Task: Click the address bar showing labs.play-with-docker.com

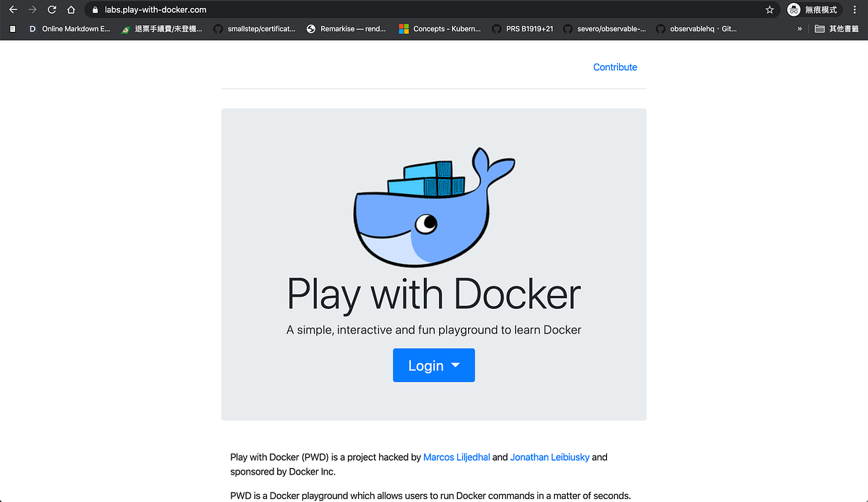Action: point(432,10)
